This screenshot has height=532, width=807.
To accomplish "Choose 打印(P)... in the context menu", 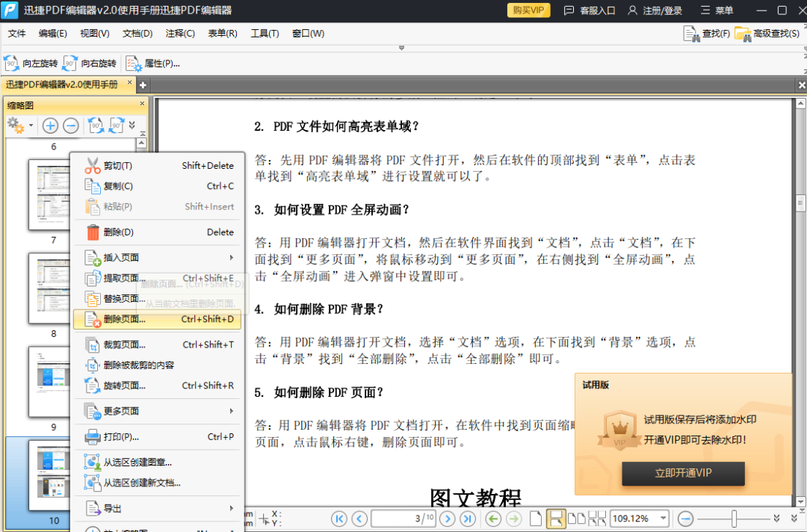I will pos(158,437).
